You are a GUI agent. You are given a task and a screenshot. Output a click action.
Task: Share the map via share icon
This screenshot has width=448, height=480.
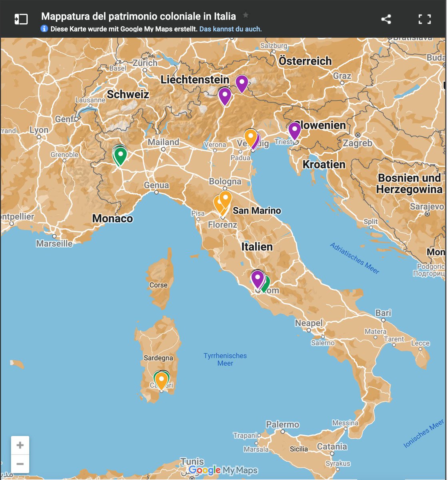click(x=386, y=19)
